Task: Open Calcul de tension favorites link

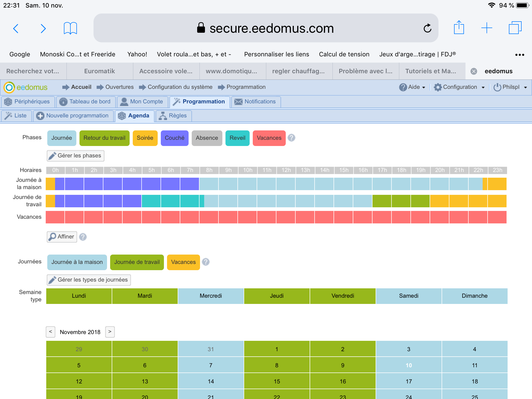Action: point(344,54)
